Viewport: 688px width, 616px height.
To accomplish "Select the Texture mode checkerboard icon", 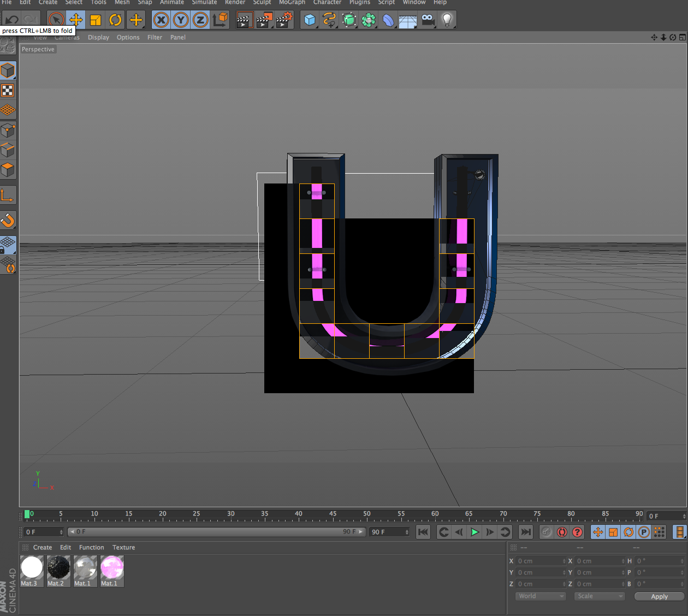I will pos(8,91).
